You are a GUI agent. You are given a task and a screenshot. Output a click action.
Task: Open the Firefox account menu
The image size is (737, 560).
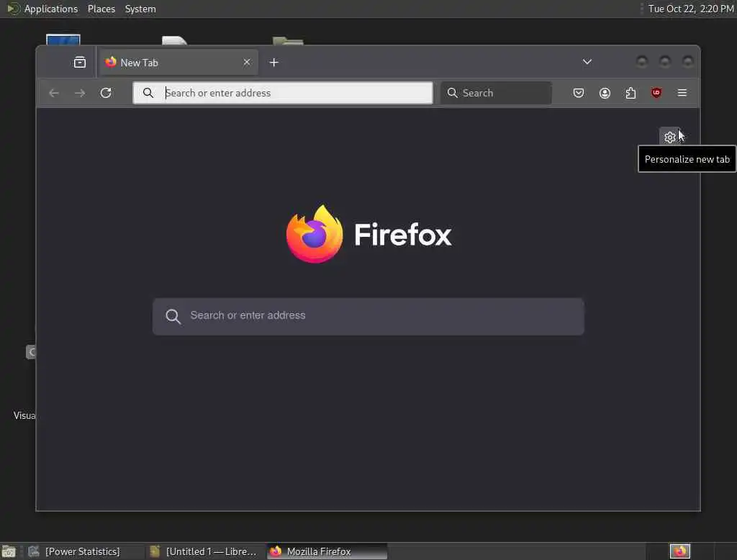click(605, 93)
